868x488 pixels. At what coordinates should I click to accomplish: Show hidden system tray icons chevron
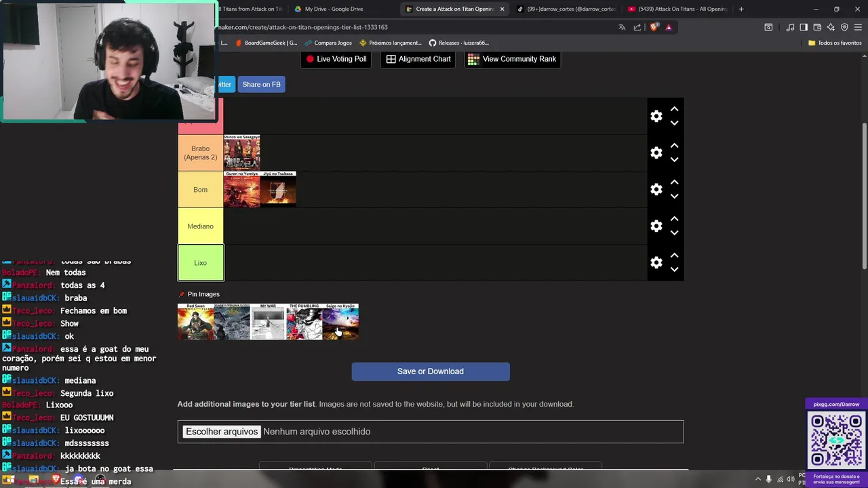click(757, 479)
